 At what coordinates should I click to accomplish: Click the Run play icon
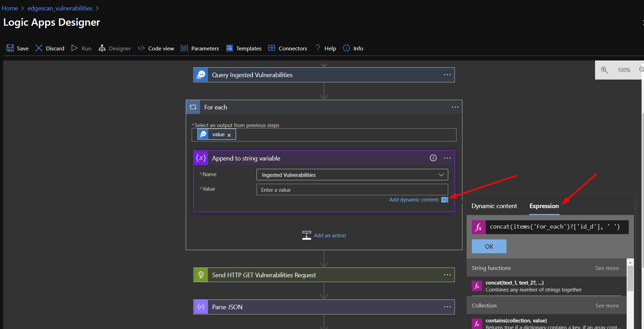[x=74, y=48]
